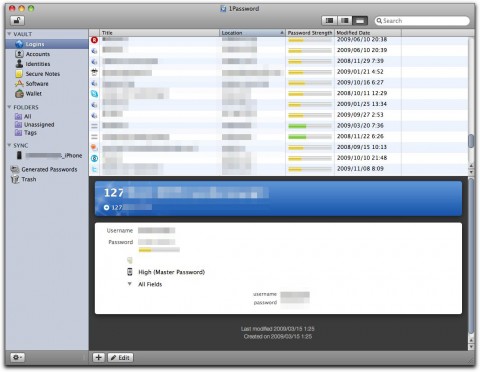Collapse the FOLDERS section triangle

pos(9,107)
